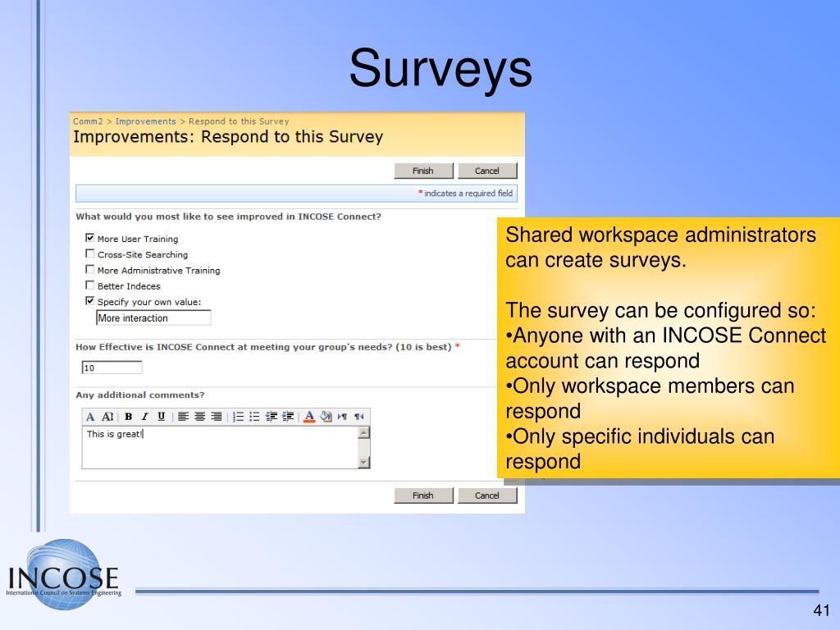This screenshot has width=840, height=630.
Task: Click the More interaction text field
Action: (x=153, y=317)
